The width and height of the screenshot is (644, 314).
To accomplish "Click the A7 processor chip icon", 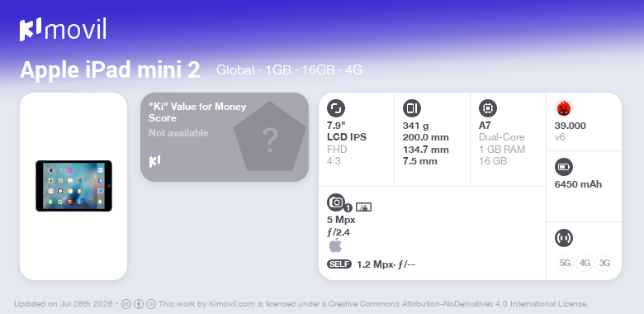I will [x=488, y=108].
